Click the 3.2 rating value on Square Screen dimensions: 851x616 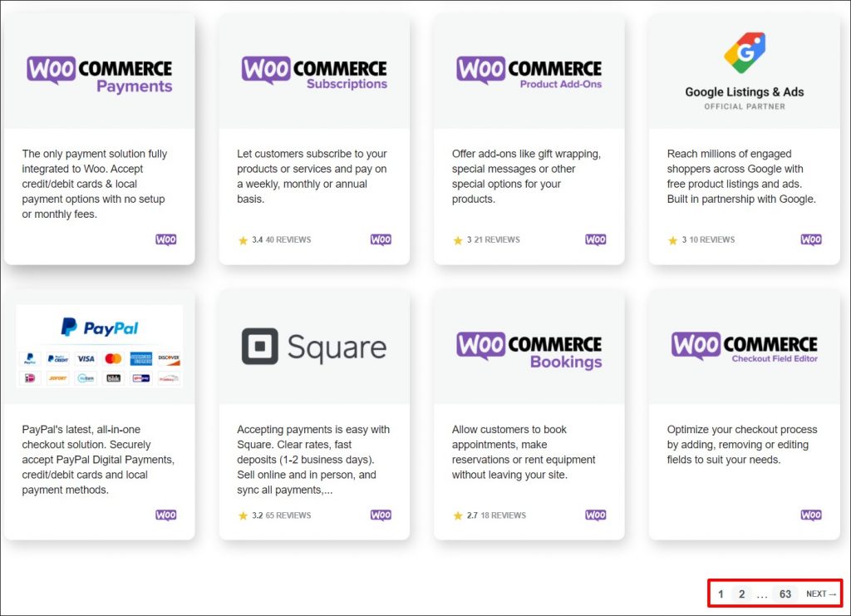(x=258, y=515)
